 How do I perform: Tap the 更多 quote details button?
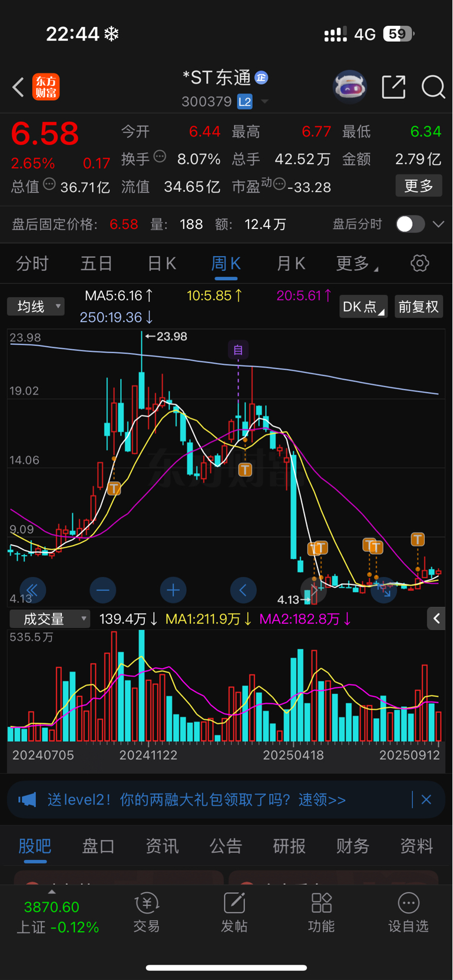419,186
